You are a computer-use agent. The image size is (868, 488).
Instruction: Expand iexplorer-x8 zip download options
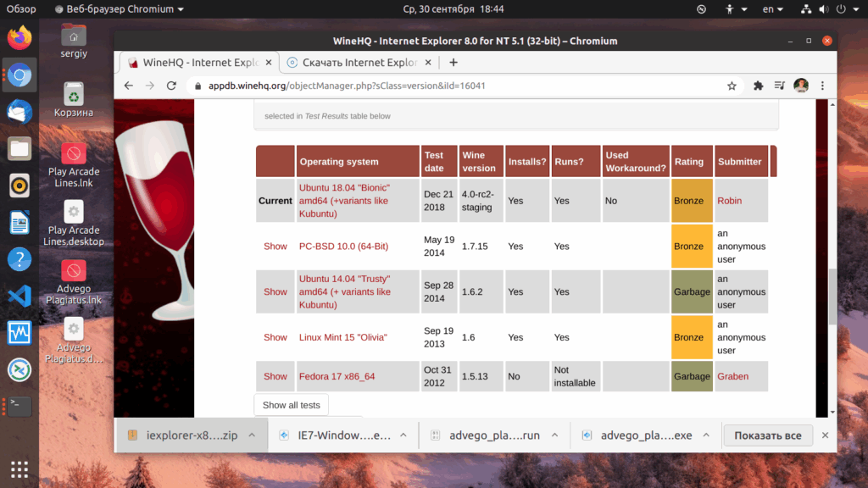(x=252, y=435)
